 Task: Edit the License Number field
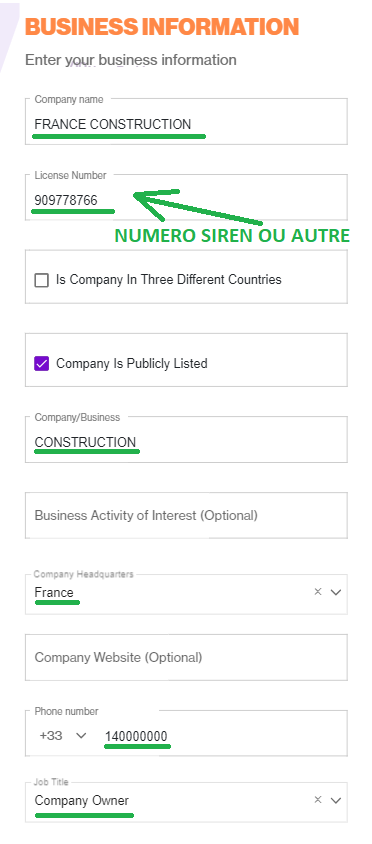pos(186,197)
